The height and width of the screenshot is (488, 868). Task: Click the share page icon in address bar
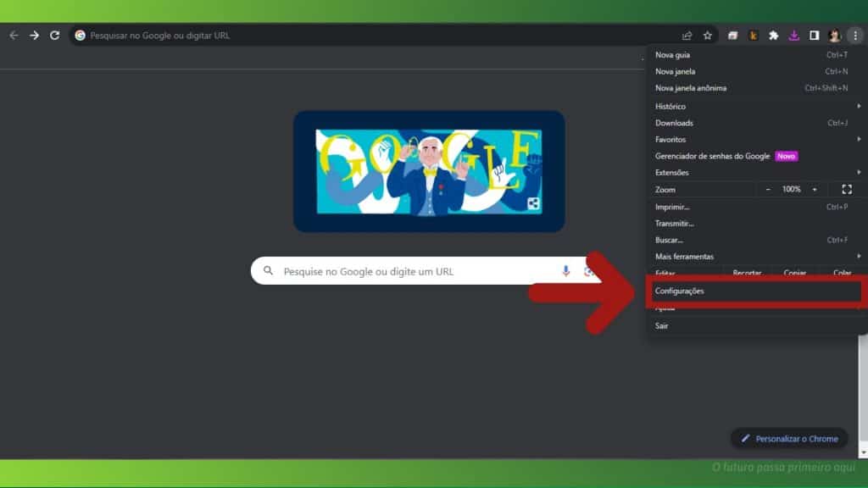coord(687,36)
